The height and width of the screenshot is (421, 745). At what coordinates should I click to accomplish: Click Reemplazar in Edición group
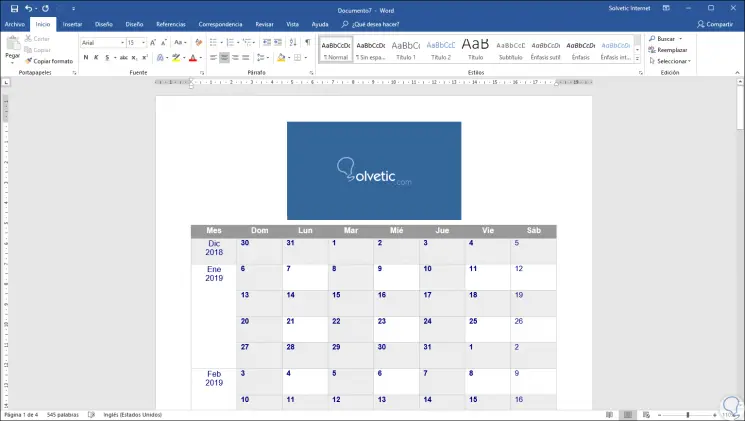point(671,49)
